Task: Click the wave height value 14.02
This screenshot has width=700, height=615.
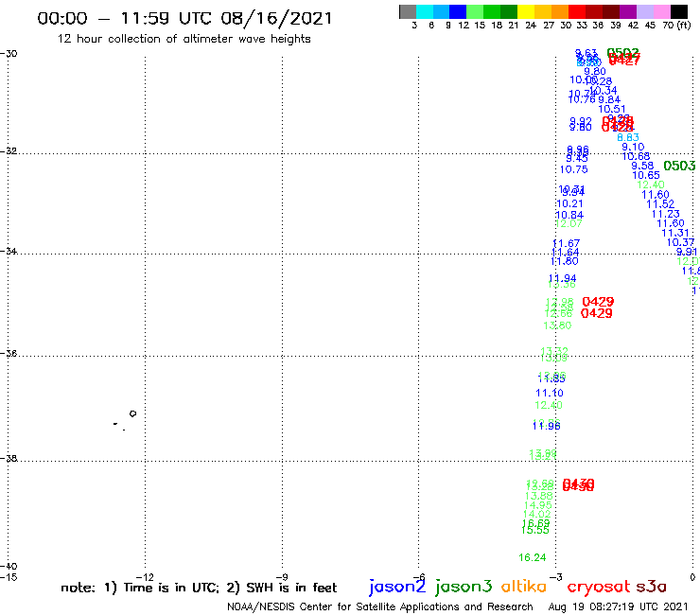Action: 536,514
